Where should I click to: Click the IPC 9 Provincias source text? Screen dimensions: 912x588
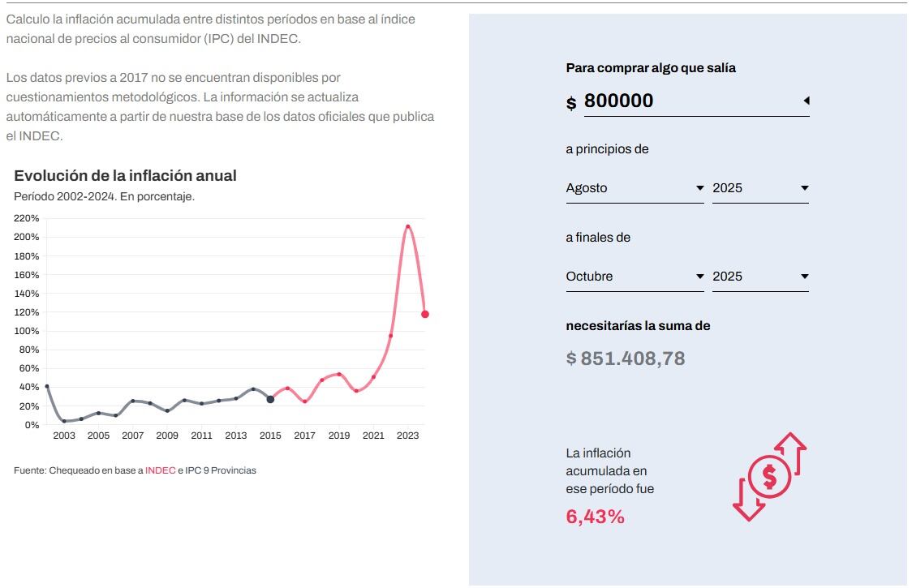point(221,470)
